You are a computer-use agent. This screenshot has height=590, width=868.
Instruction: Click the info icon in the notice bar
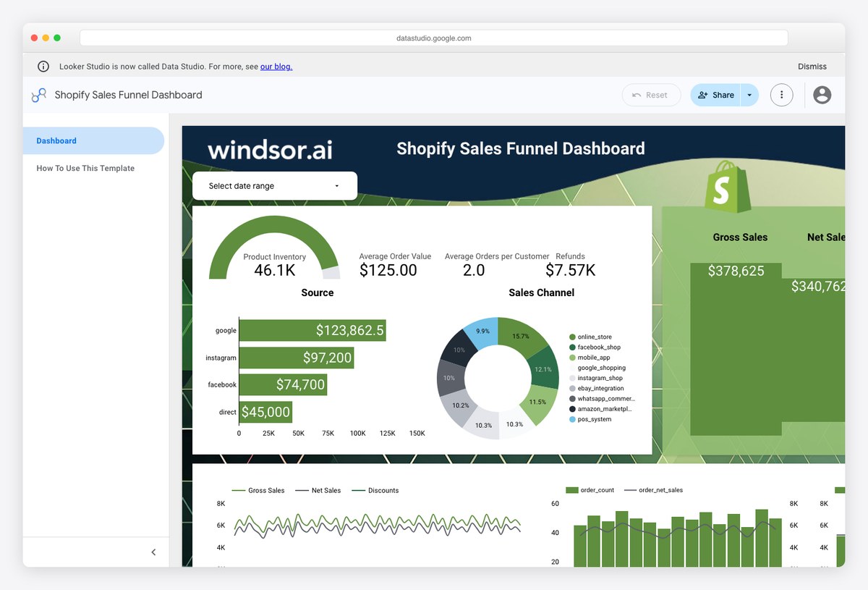pyautogui.click(x=43, y=67)
